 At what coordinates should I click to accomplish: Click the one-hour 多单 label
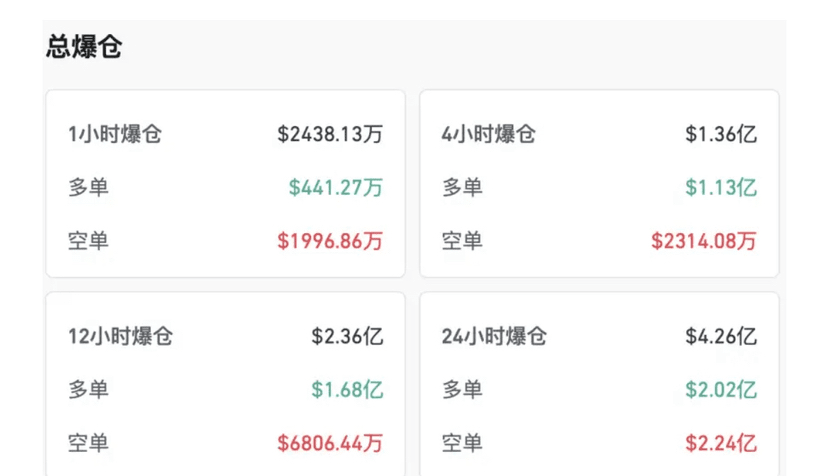[88, 187]
